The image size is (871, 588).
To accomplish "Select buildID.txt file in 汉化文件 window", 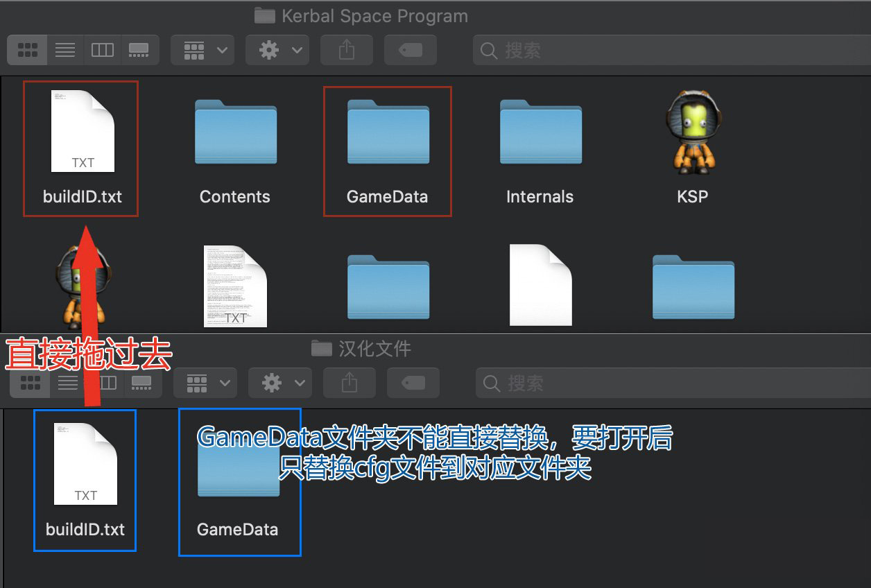I will [85, 464].
